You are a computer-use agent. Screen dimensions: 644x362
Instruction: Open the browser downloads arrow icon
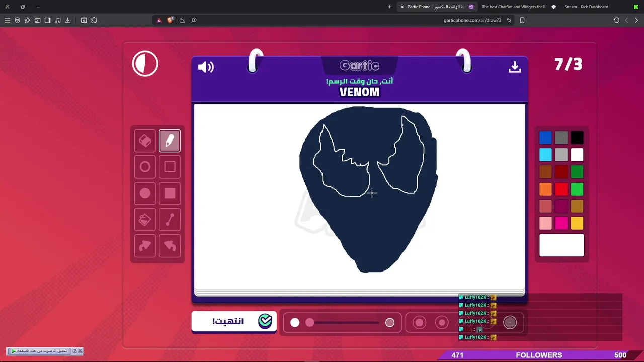67,20
